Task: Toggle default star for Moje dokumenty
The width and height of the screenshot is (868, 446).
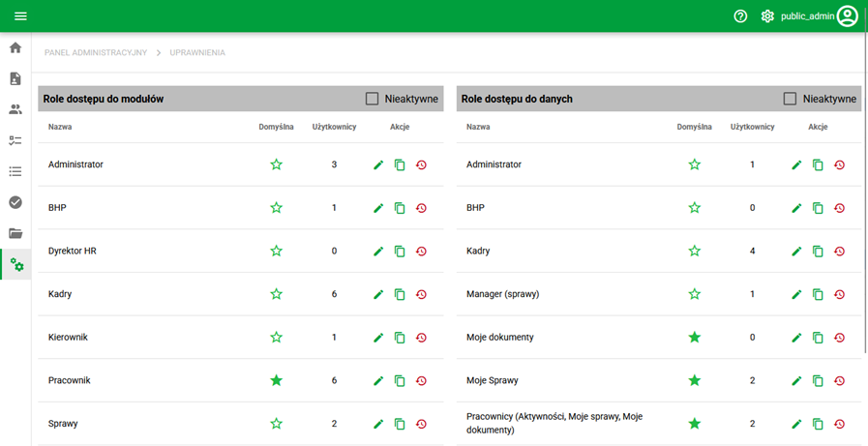Action: (694, 338)
